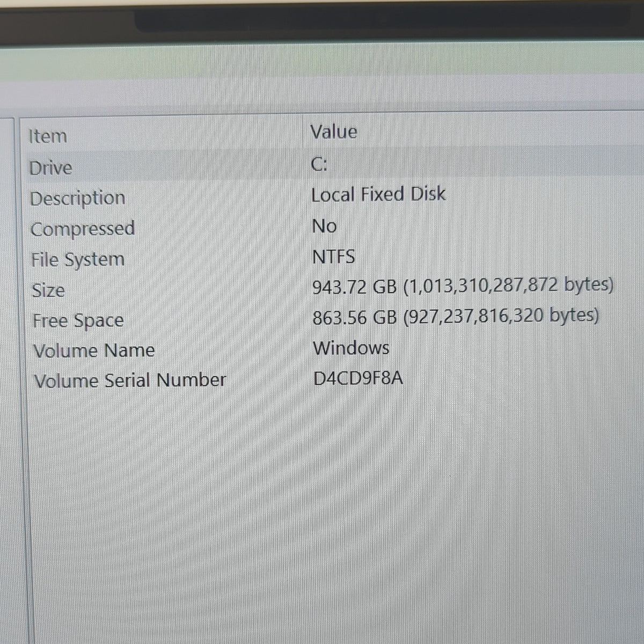Image resolution: width=644 pixels, height=644 pixels.
Task: Select the Volume Name row label
Action: (x=94, y=351)
